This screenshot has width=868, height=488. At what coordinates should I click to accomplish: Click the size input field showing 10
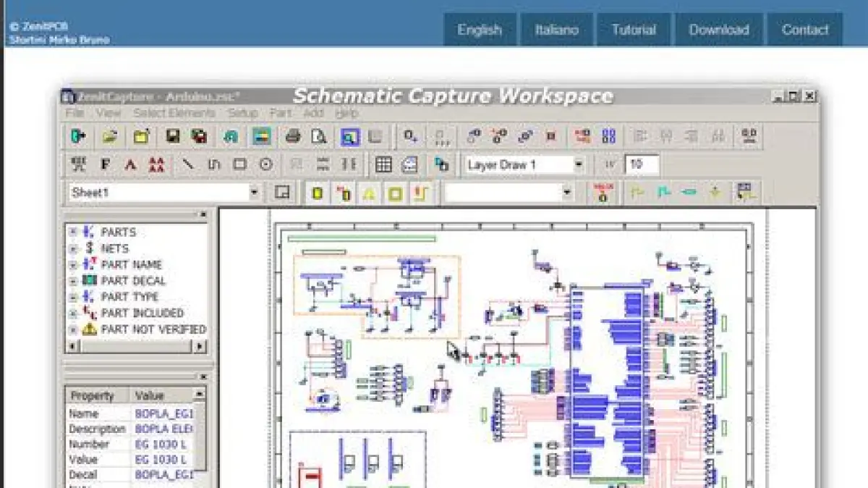pos(642,165)
